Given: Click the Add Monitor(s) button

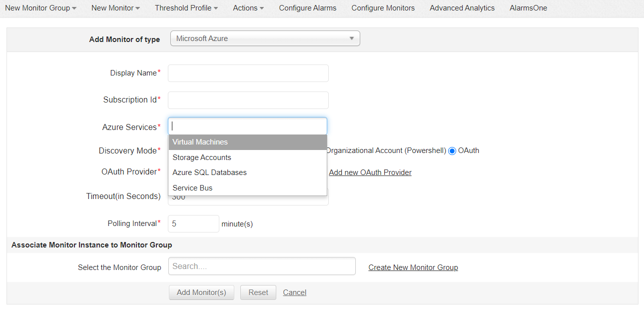Looking at the screenshot, I should pyautogui.click(x=201, y=292).
